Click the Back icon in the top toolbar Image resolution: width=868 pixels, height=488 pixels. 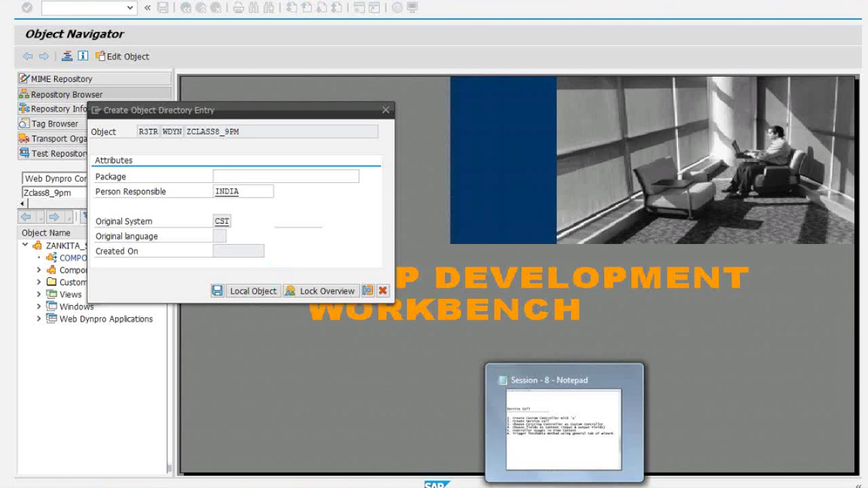tap(186, 7)
